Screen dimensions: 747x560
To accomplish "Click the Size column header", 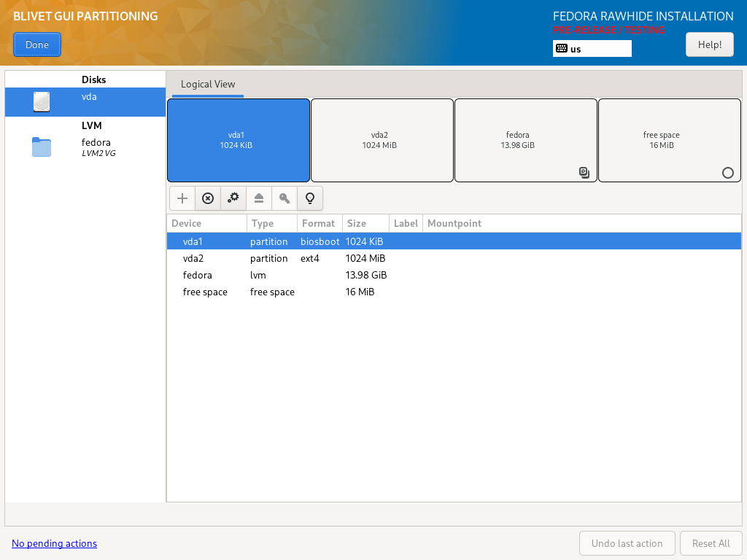I will coord(365,223).
